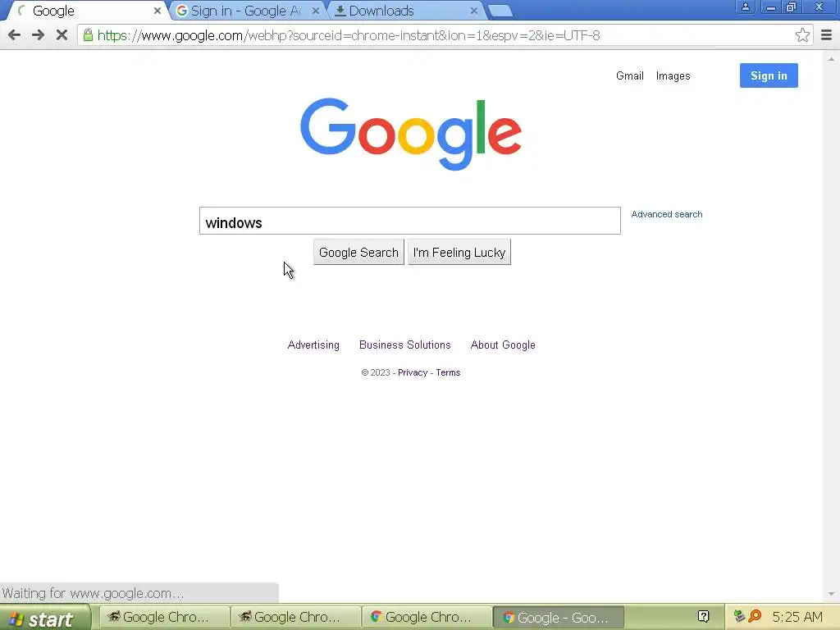The width and height of the screenshot is (840, 630).
Task: Focus the search box containing windows
Action: (410, 221)
